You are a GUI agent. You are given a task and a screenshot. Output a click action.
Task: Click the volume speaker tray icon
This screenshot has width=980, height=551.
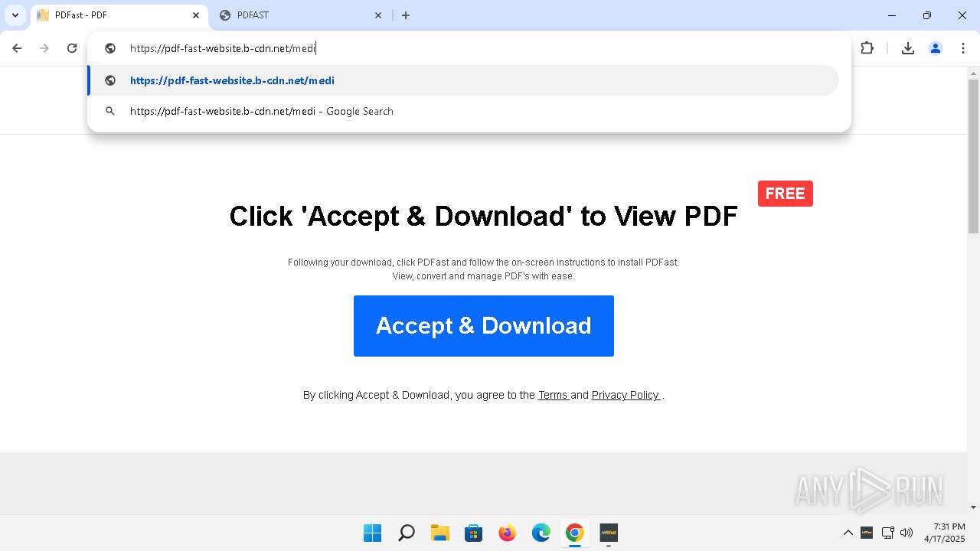click(907, 533)
